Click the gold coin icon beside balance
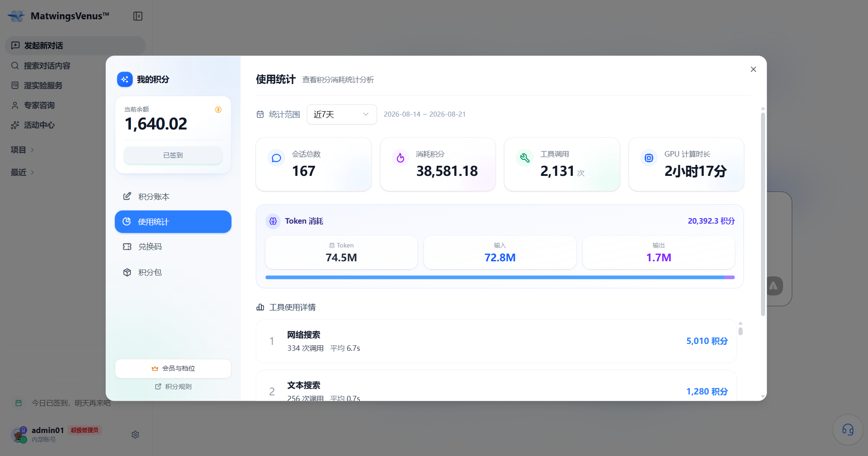 pyautogui.click(x=218, y=109)
